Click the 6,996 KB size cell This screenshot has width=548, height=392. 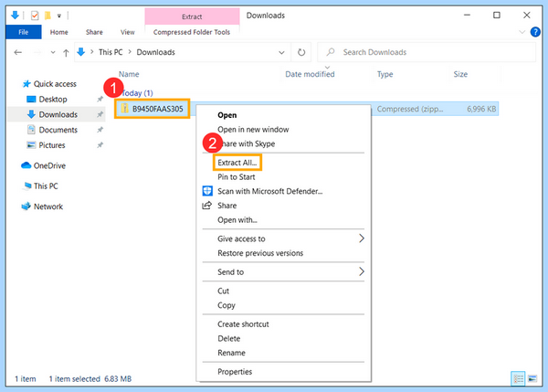click(481, 109)
